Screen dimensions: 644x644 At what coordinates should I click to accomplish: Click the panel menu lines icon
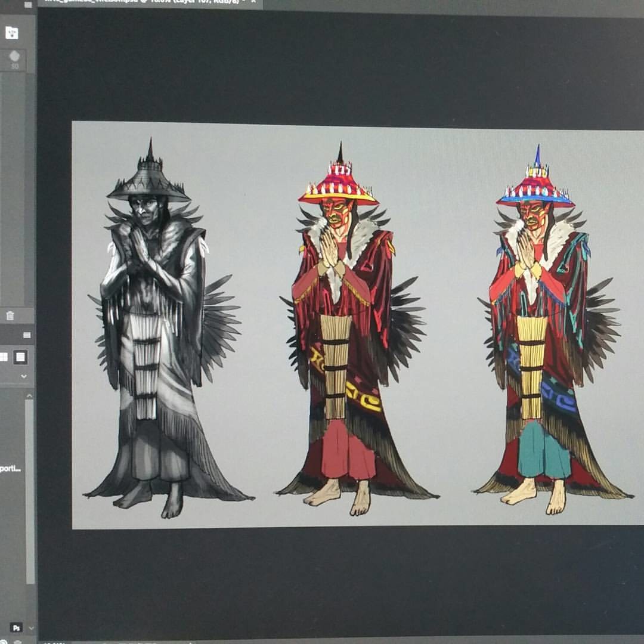[x=27, y=334]
